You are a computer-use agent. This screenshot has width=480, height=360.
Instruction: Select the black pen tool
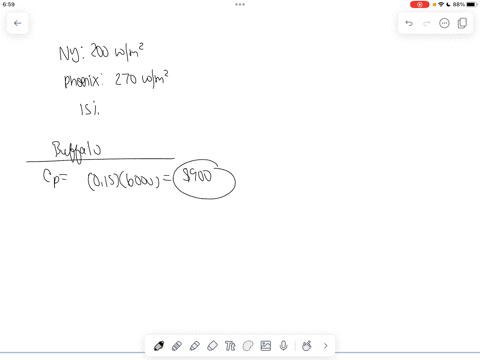[159, 346]
